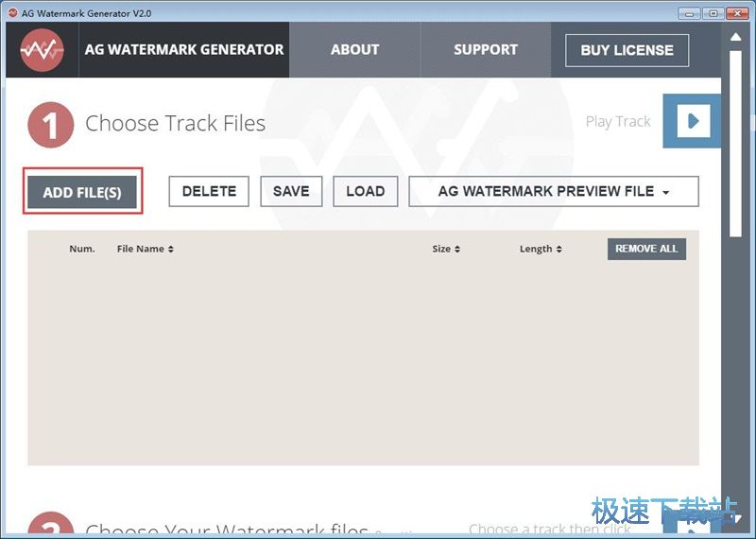
Task: Click the DELETE button
Action: (209, 192)
